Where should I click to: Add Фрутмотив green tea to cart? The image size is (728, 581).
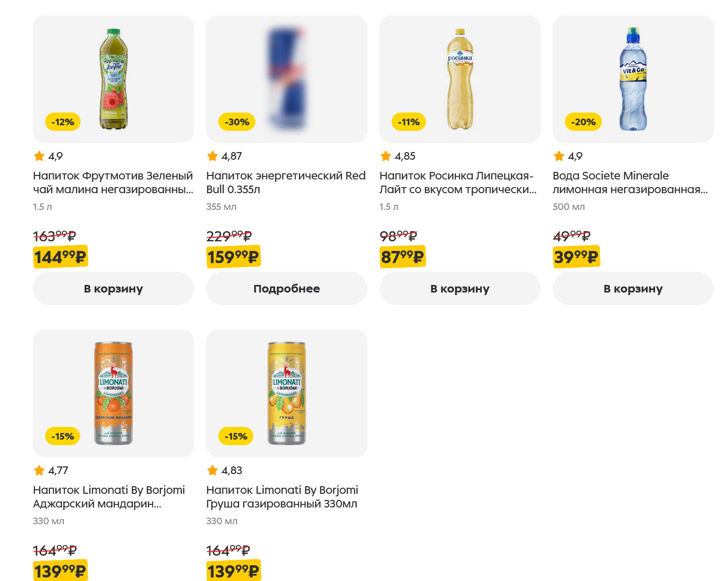click(x=113, y=288)
